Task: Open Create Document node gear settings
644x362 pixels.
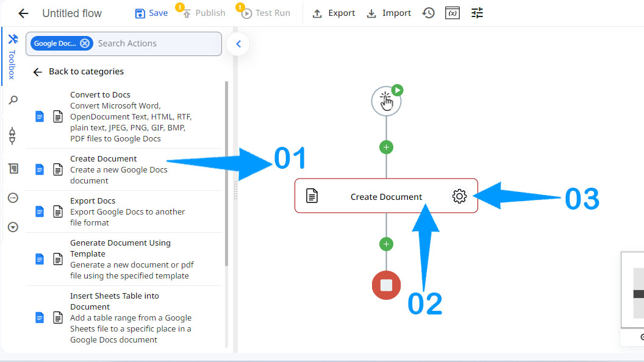Action: point(459,196)
